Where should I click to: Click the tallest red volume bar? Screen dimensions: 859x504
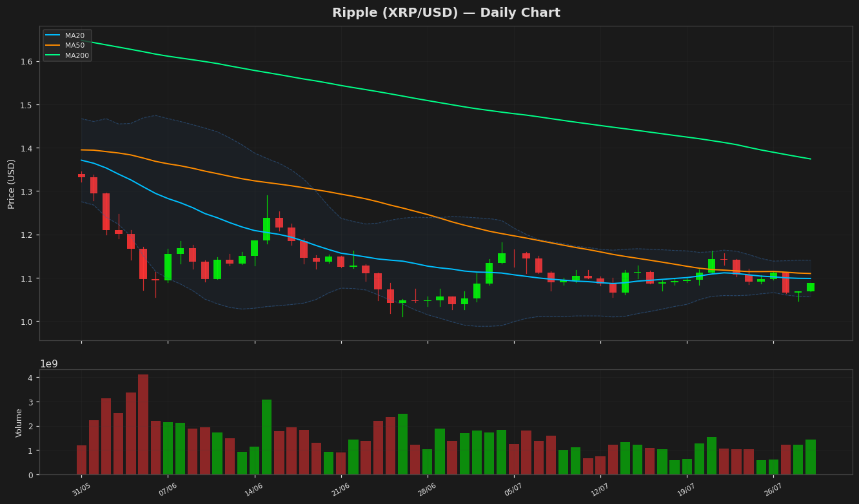[143, 425]
